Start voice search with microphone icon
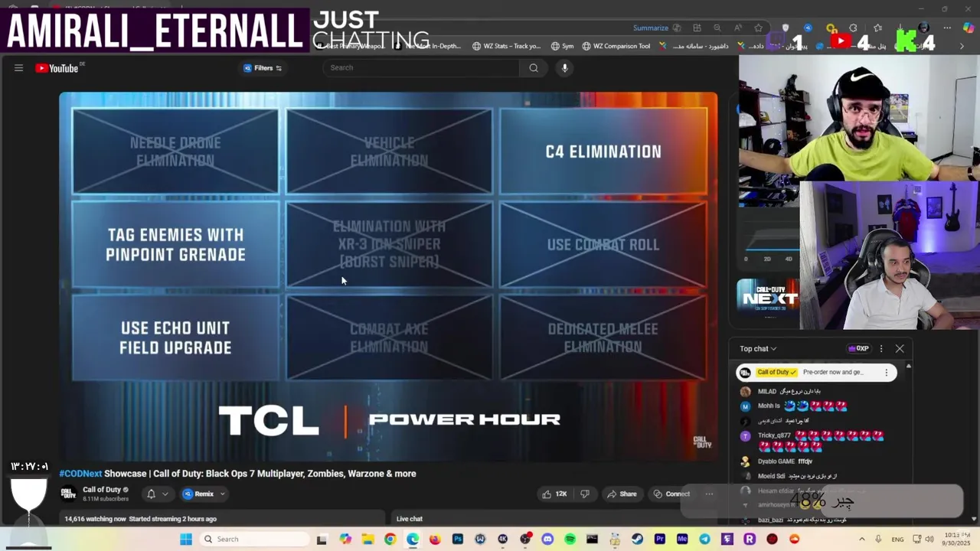The height and width of the screenshot is (551, 980). [x=564, y=67]
